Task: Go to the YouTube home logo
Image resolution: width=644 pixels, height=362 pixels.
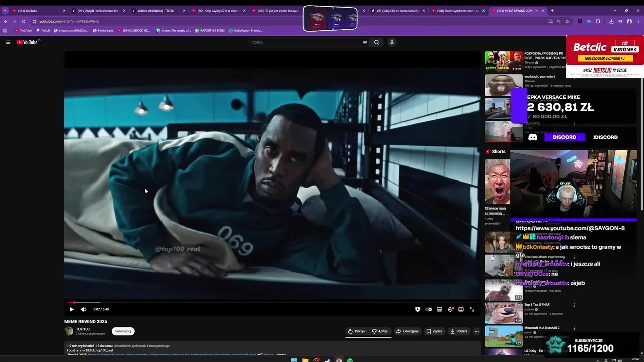Action: 27,42
